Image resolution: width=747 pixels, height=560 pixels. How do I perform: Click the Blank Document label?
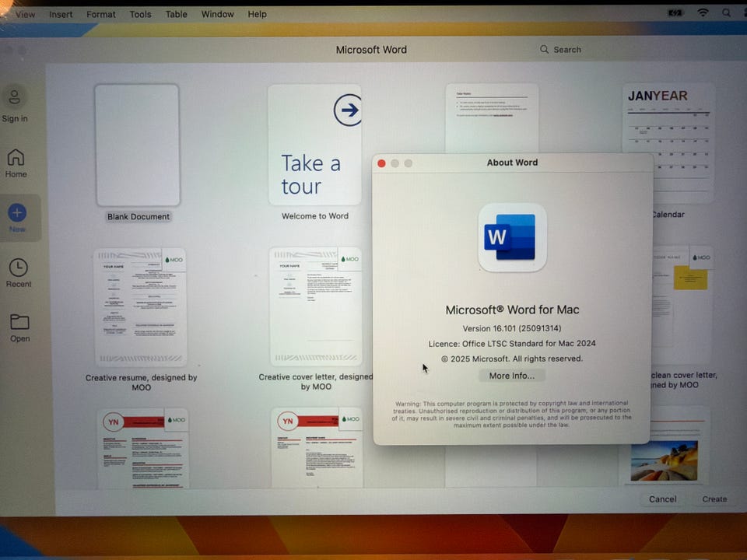[139, 217]
